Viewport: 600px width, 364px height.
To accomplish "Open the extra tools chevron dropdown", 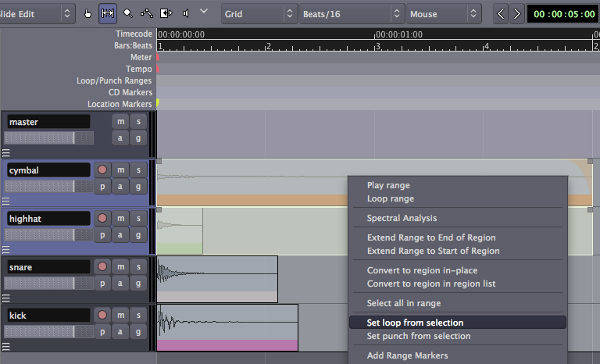I will tap(204, 11).
